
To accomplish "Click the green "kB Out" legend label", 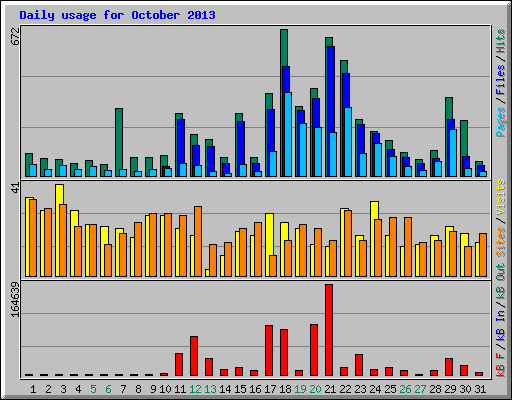I will click(501, 281).
